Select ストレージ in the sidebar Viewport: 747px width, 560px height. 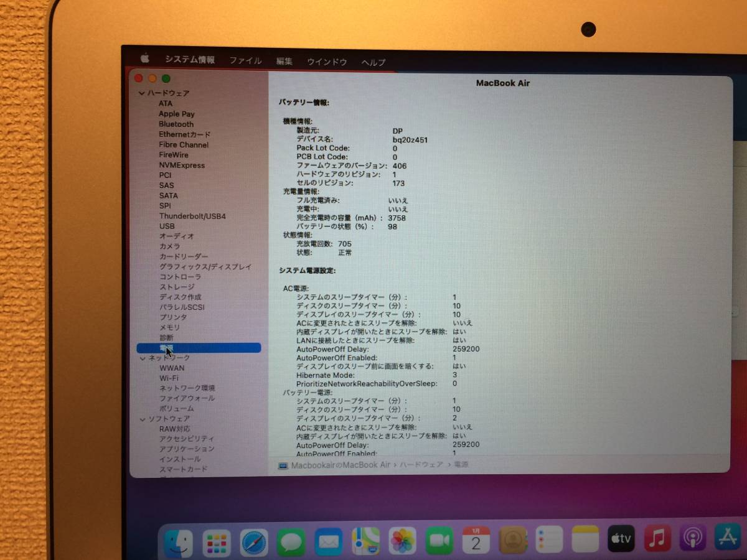point(177,287)
